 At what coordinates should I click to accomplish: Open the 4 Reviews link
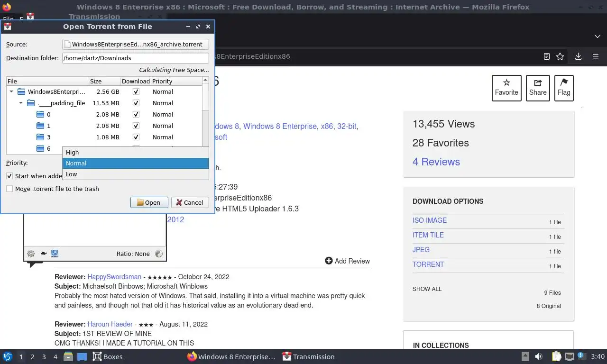tap(436, 162)
